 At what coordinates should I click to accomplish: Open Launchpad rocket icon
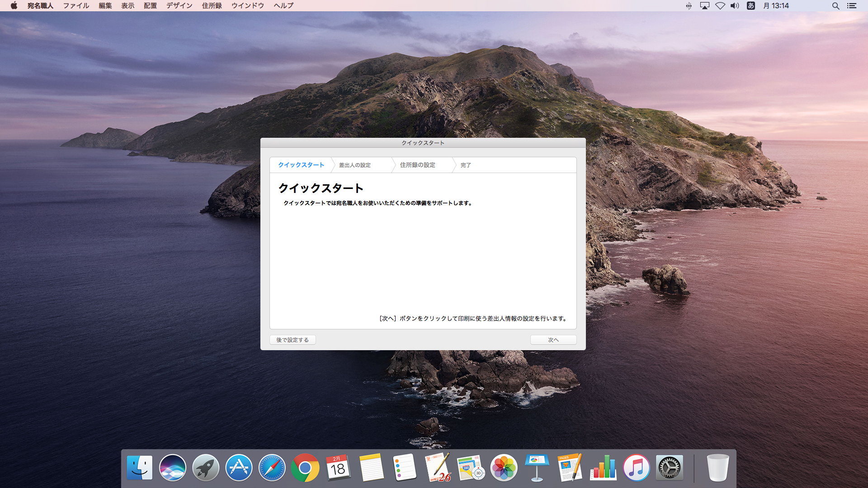point(206,468)
